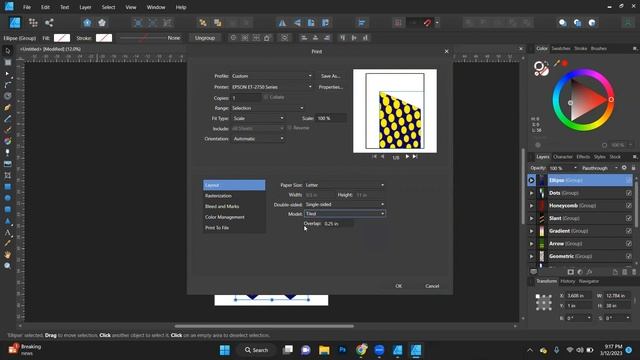640x360 pixels.
Task: Select the Color Picker tool
Action: point(7,243)
